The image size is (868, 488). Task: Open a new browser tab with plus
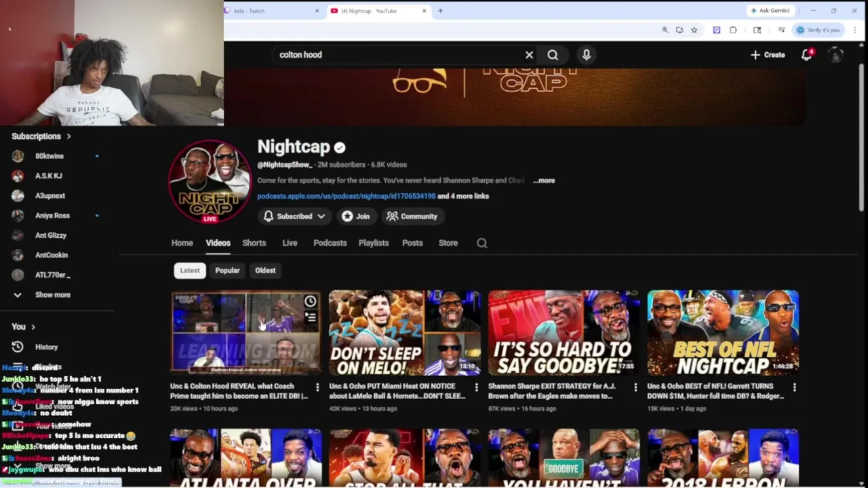(x=440, y=11)
